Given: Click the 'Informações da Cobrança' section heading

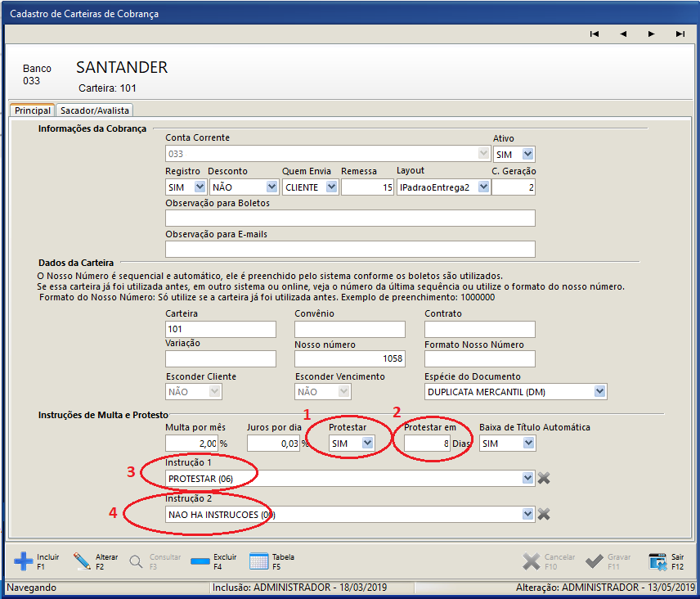Looking at the screenshot, I should click(x=92, y=128).
